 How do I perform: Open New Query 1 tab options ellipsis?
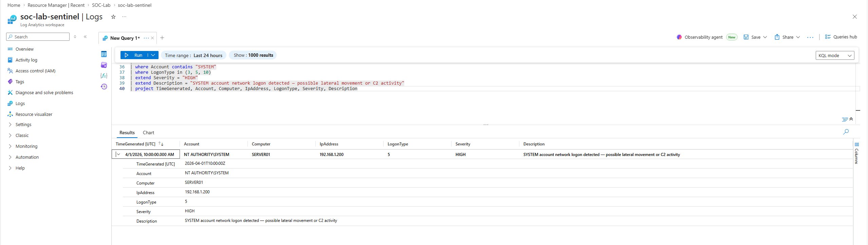tap(146, 38)
